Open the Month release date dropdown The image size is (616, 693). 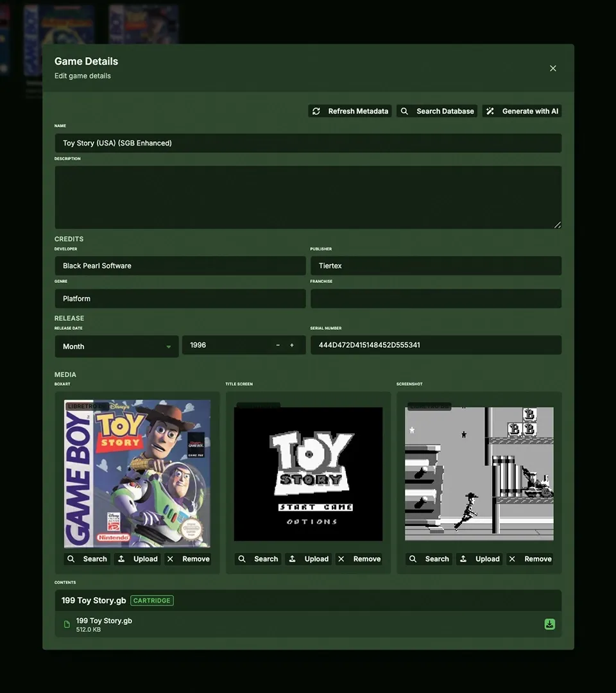pyautogui.click(x=117, y=346)
